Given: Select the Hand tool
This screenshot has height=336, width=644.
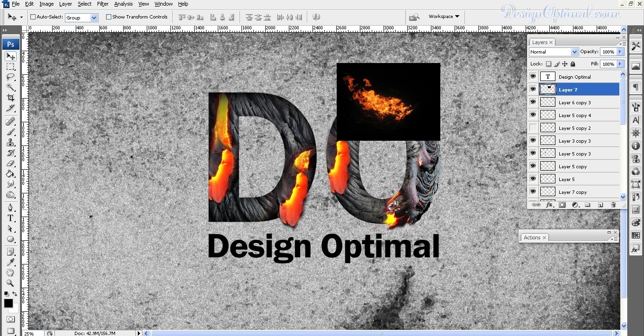Looking at the screenshot, I should click(10, 272).
